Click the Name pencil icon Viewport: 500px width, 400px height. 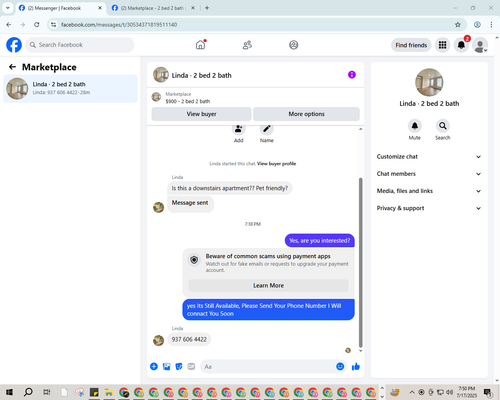pos(267,129)
